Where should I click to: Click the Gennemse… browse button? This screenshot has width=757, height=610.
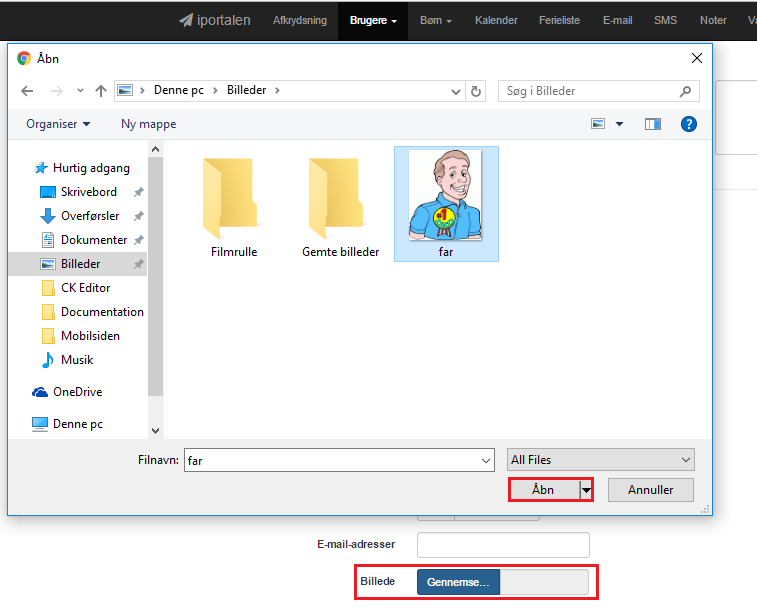(458, 582)
